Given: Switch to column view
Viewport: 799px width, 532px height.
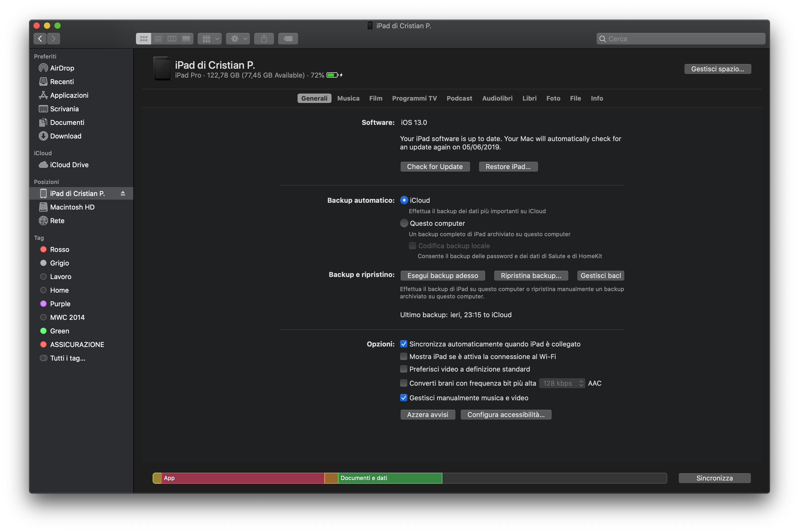Looking at the screenshot, I should (x=172, y=39).
